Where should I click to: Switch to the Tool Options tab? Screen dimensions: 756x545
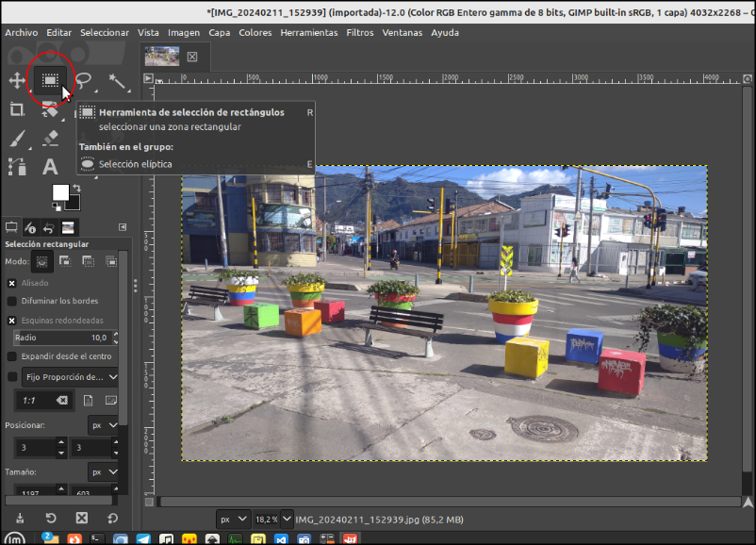pos(11,227)
